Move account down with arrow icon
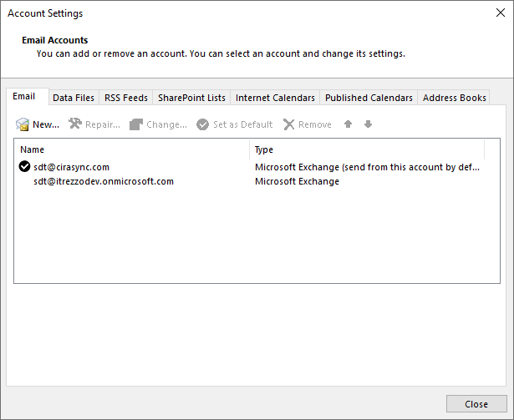The width and height of the screenshot is (514, 420). [x=368, y=124]
